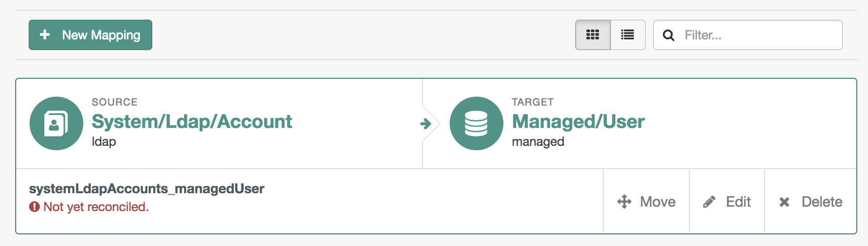Switch to list view
868x246 pixels.
click(x=627, y=35)
